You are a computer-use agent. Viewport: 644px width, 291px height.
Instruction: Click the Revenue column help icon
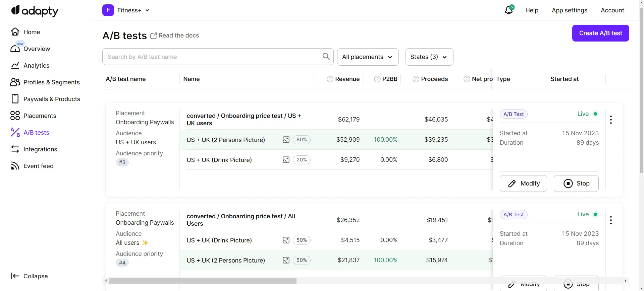tap(330, 79)
